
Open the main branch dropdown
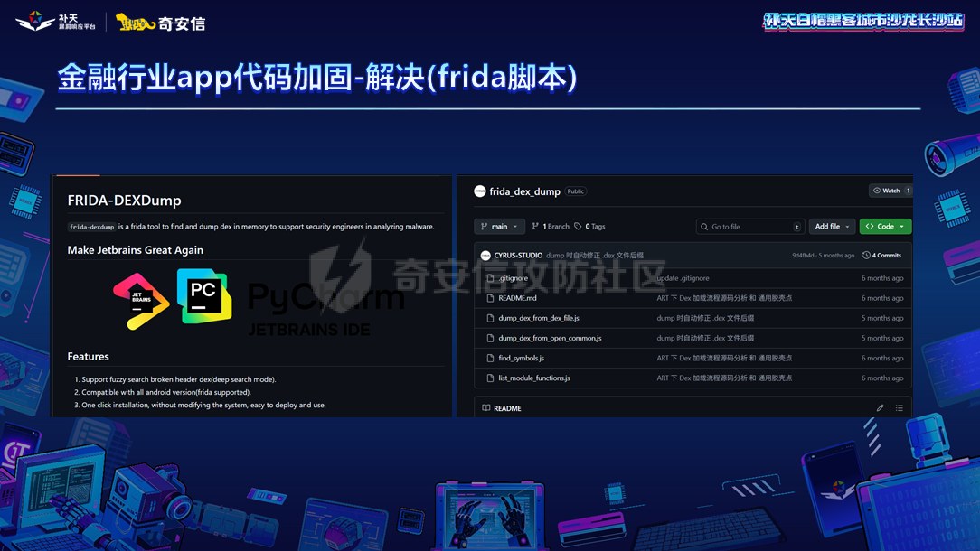click(x=499, y=226)
